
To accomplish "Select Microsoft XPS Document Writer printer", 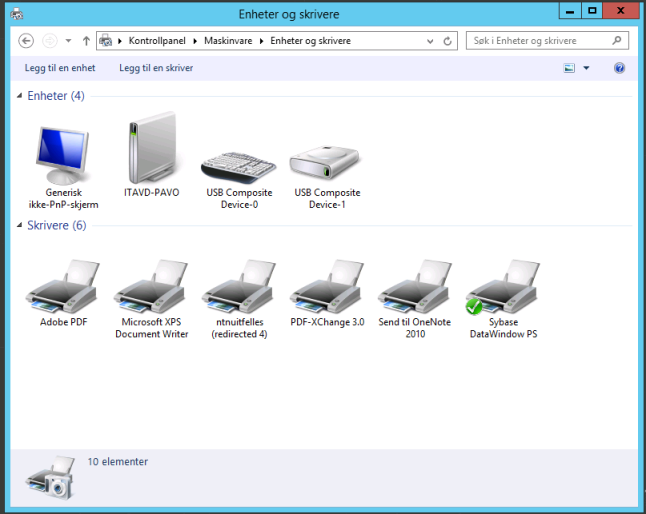I will (151, 287).
